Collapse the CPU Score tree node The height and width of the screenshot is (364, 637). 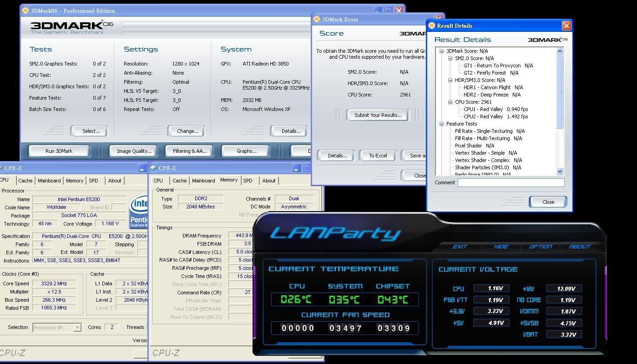(x=450, y=102)
